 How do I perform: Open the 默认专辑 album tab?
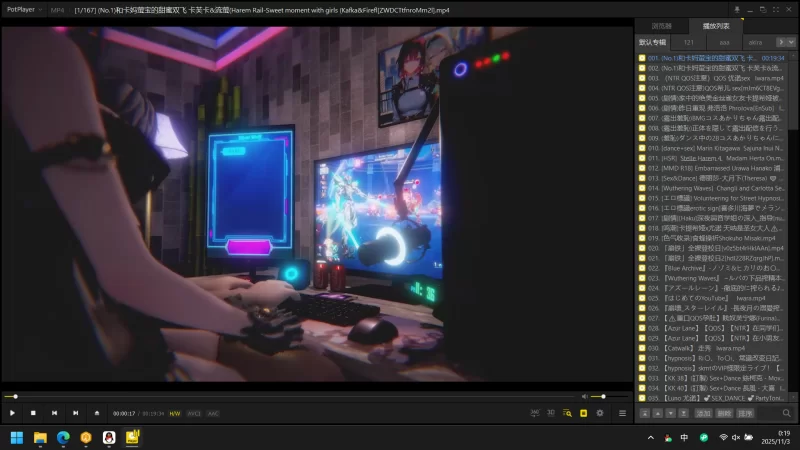click(653, 42)
